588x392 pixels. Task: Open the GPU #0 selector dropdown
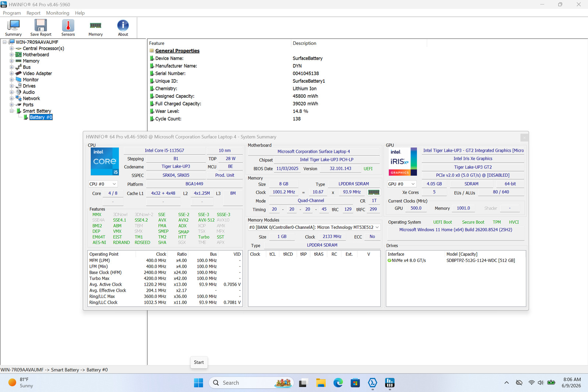(402, 184)
